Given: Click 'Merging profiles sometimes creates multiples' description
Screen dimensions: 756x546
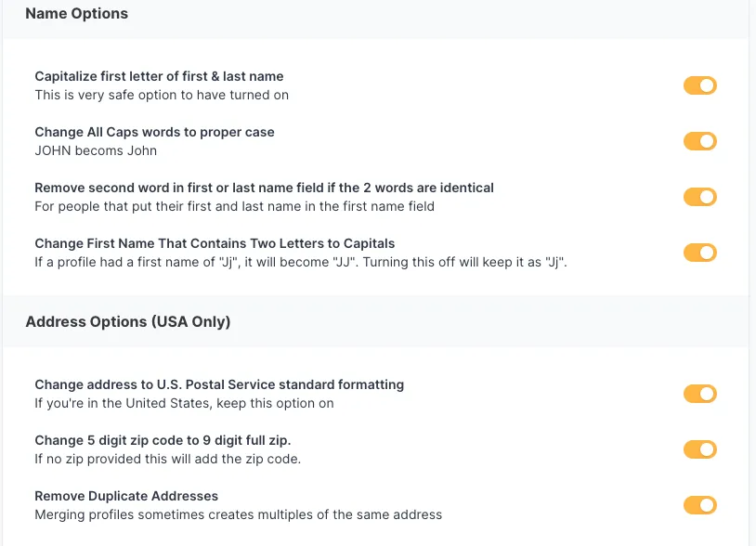Looking at the screenshot, I should [x=238, y=514].
